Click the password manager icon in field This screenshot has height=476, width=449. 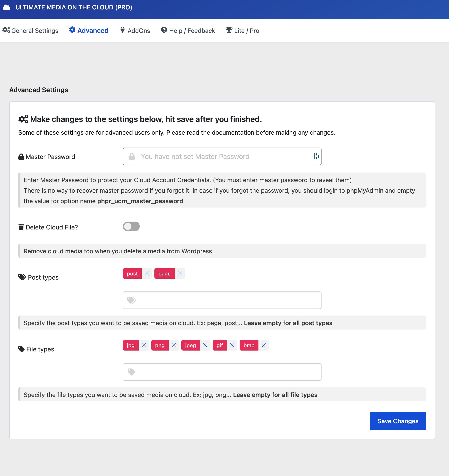click(x=316, y=156)
